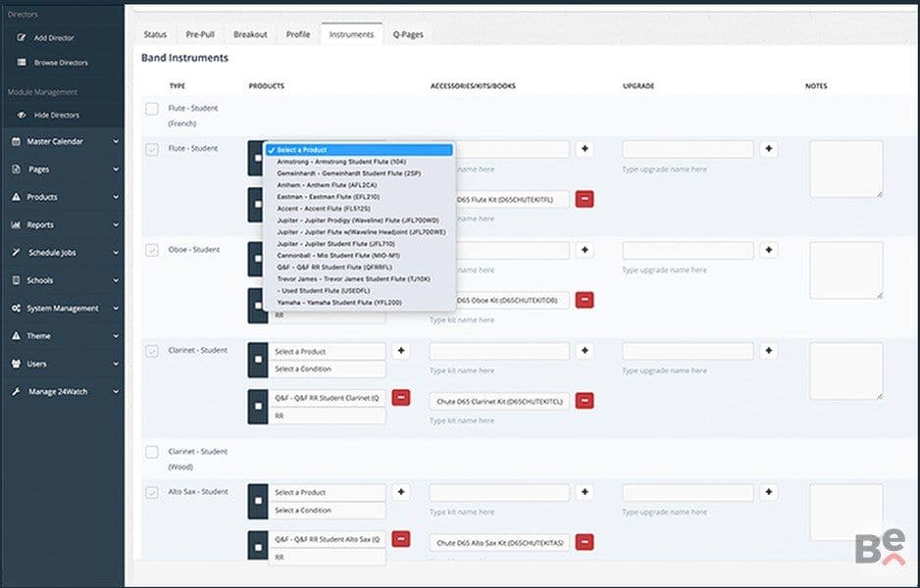Toggle the Alto Sax - Student checkbox
Image resolution: width=920 pixels, height=588 pixels.
(152, 492)
